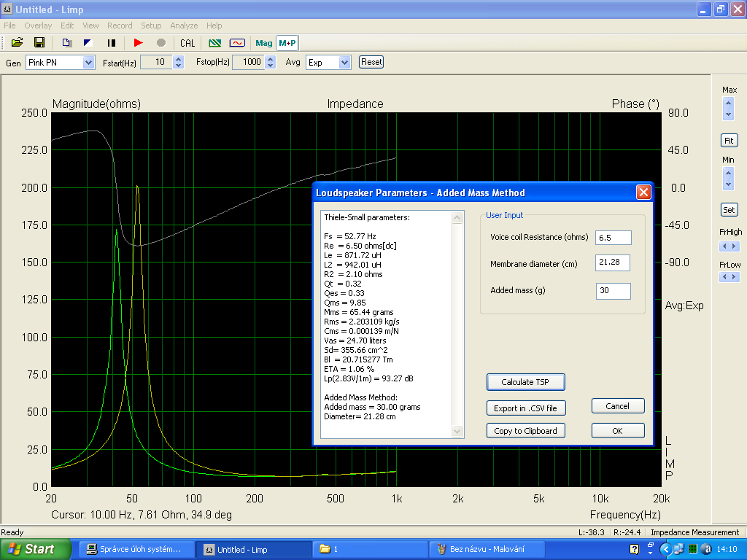Viewport: 747px width, 560px height.
Task: Click the Calculate TSP button
Action: click(x=525, y=382)
